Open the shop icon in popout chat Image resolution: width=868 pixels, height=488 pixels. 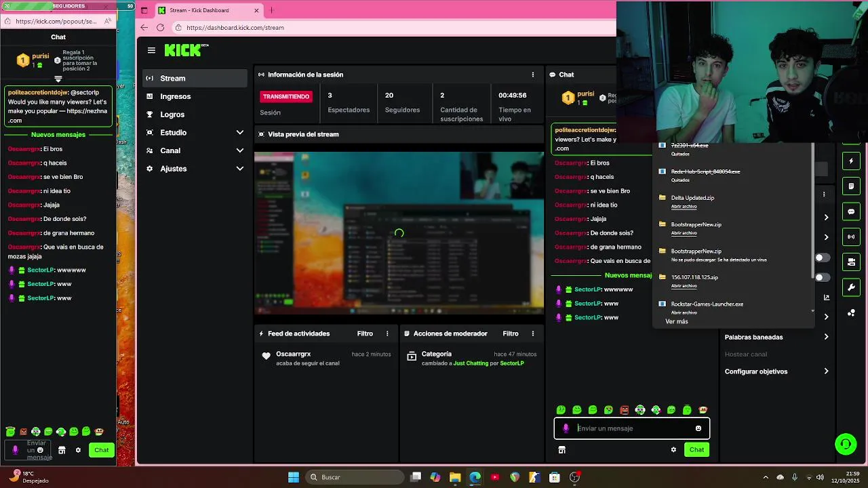(62, 450)
